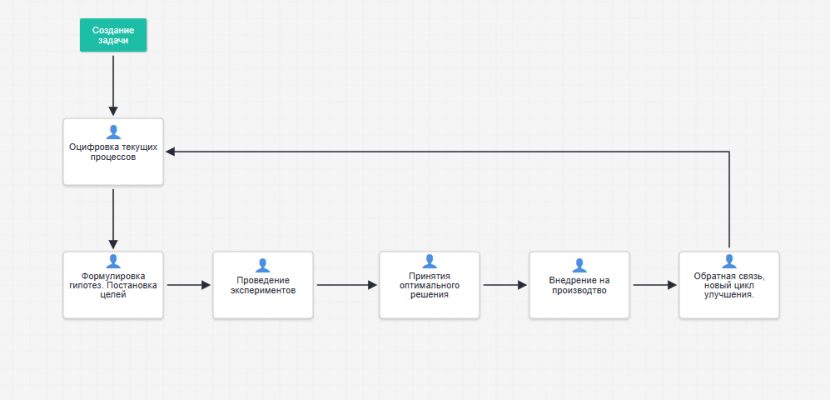
Task: Click the "Формулировка гипотез. Постановка целей" label
Action: [x=113, y=285]
